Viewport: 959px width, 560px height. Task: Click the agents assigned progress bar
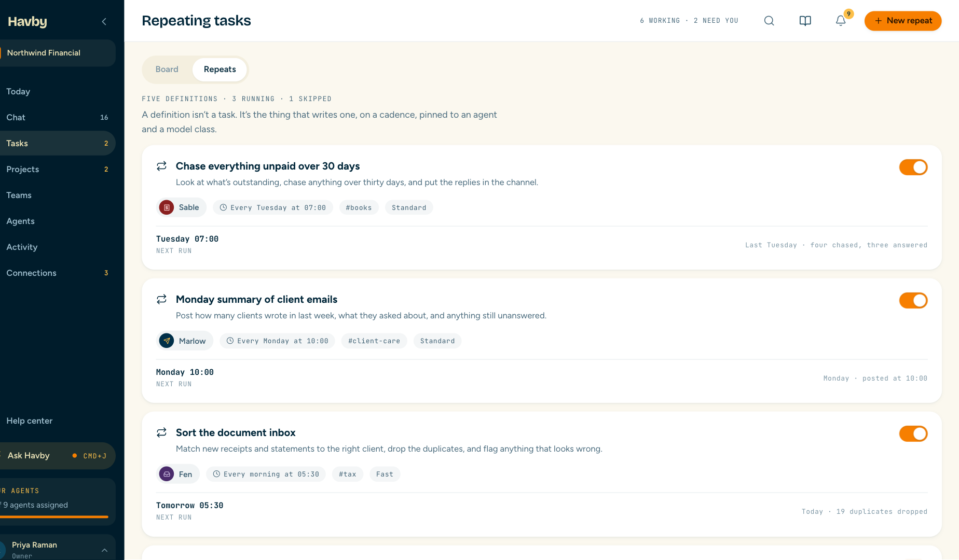coord(54,517)
